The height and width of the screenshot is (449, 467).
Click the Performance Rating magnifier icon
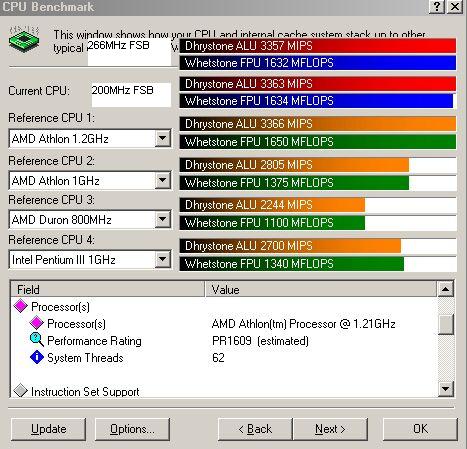click(x=37, y=340)
